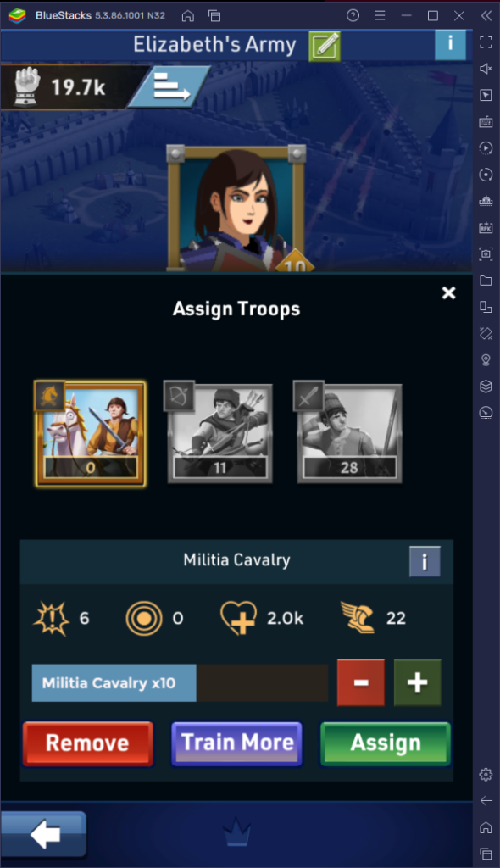
Task: Click the Remove button
Action: [x=87, y=743]
